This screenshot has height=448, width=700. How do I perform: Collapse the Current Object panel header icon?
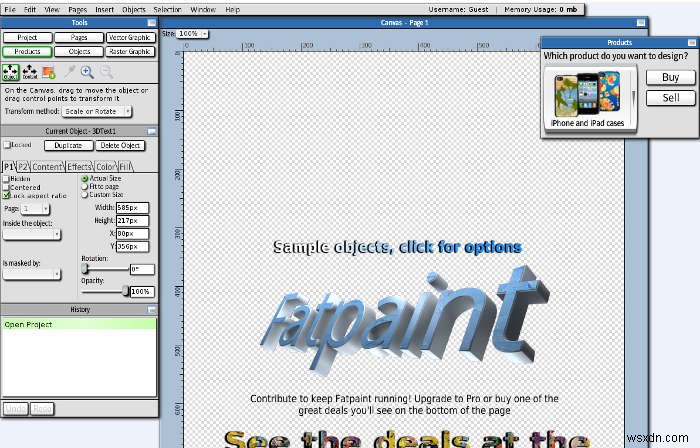click(x=152, y=131)
